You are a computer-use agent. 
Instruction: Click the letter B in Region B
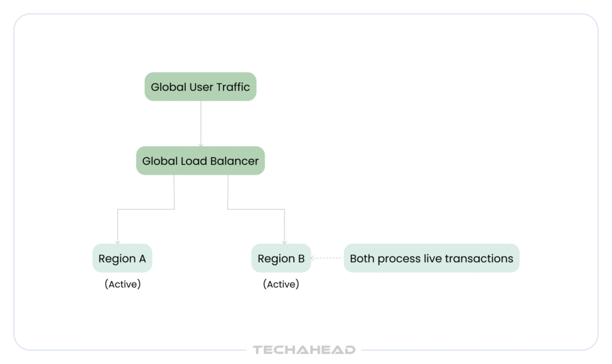point(301,258)
